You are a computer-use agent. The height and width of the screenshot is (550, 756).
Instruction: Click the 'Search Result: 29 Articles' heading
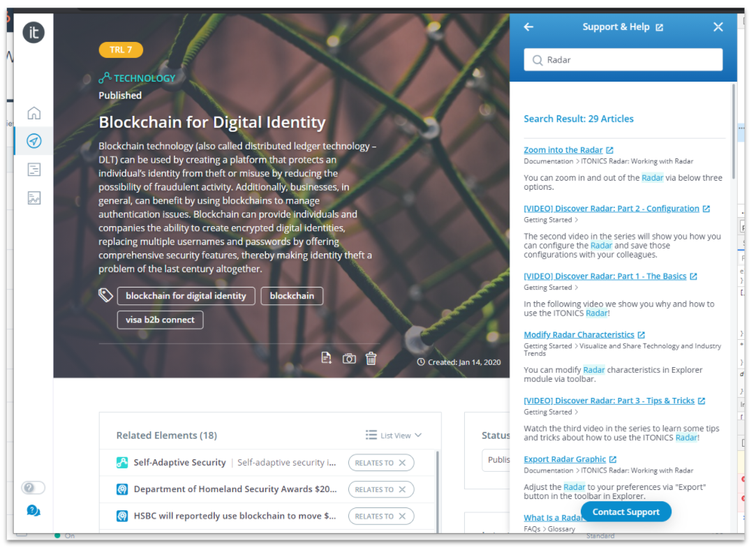click(579, 119)
